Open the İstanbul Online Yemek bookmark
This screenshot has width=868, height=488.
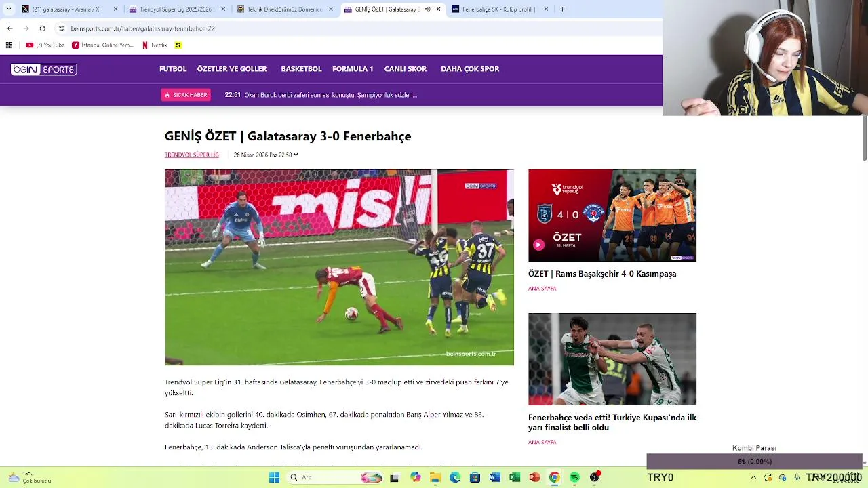point(102,45)
